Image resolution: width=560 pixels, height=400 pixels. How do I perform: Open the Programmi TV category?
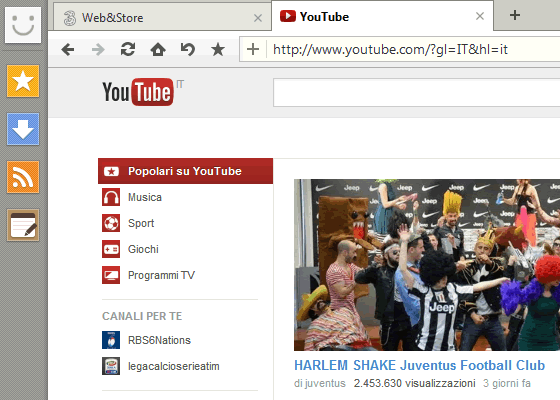[161, 275]
